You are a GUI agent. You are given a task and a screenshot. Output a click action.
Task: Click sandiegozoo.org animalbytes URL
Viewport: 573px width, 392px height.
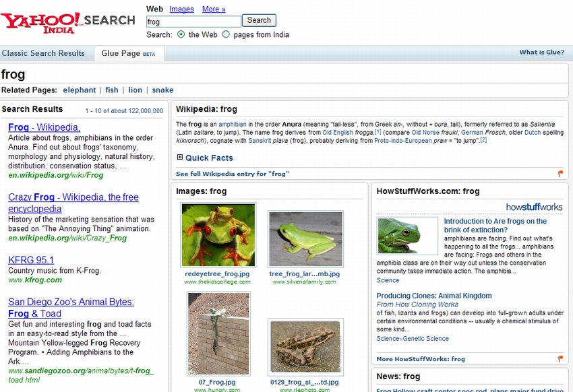pos(81,376)
